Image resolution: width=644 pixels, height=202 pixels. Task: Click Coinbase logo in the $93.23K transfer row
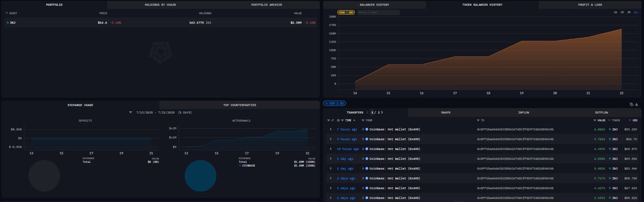(367, 129)
